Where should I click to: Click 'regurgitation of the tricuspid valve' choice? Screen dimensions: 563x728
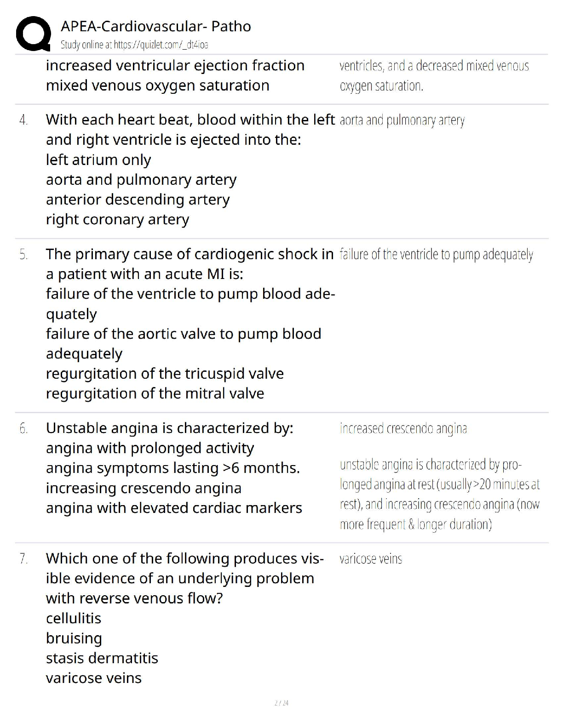pyautogui.click(x=165, y=373)
